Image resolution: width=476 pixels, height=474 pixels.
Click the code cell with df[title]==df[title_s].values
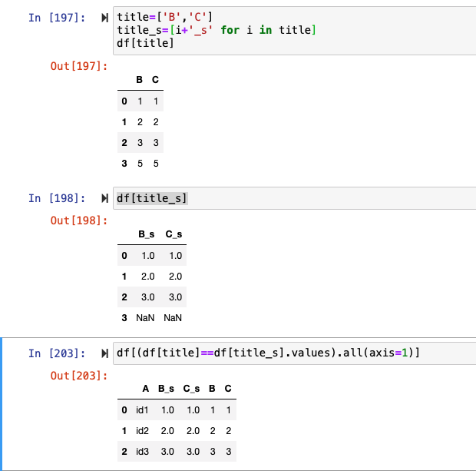295,353
